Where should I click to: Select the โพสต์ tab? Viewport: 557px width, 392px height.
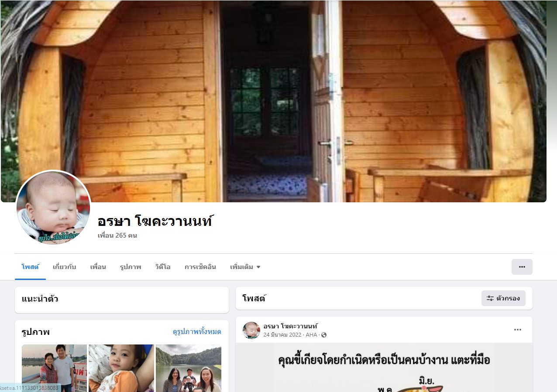(x=30, y=267)
